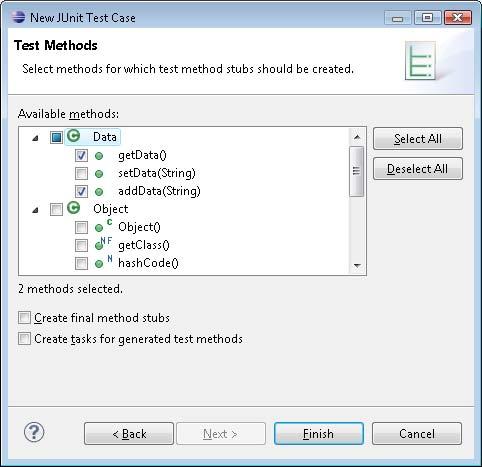Click the getClass() native final method icon

click(103, 244)
